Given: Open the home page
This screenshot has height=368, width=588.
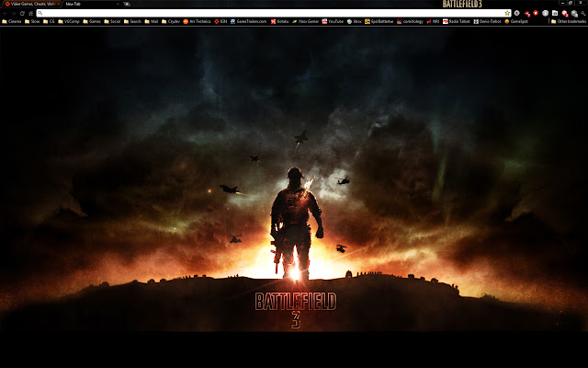Looking at the screenshot, I should click(x=30, y=13).
